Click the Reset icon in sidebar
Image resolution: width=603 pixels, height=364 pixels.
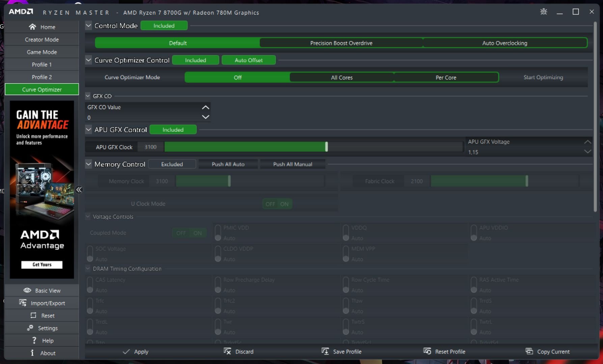coord(33,315)
